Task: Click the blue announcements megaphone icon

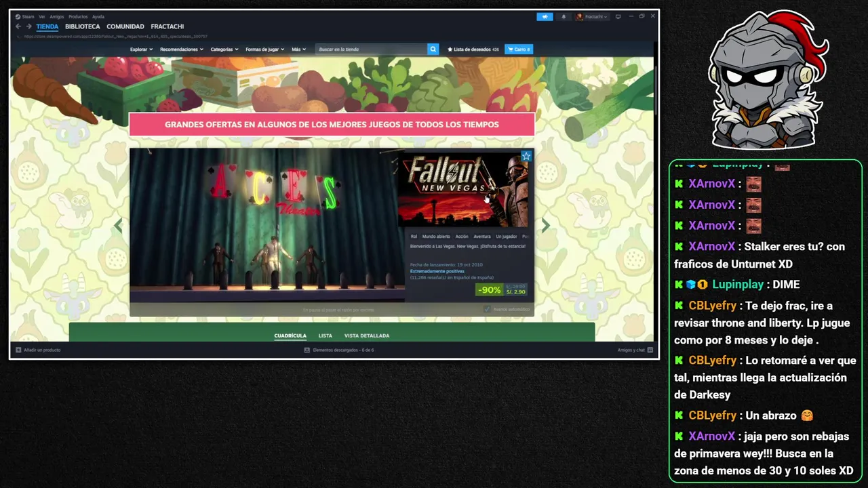Action: tap(545, 17)
